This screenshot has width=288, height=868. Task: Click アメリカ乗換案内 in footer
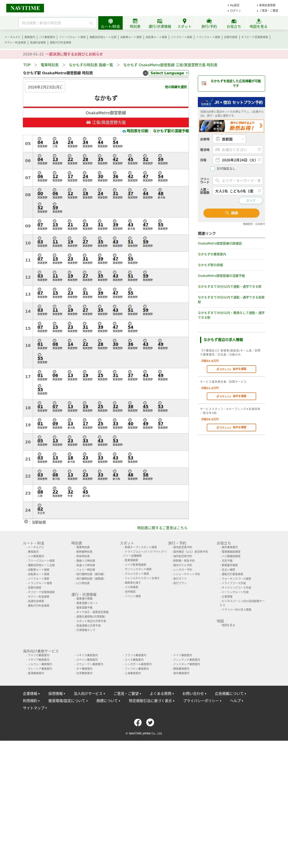[38, 655]
